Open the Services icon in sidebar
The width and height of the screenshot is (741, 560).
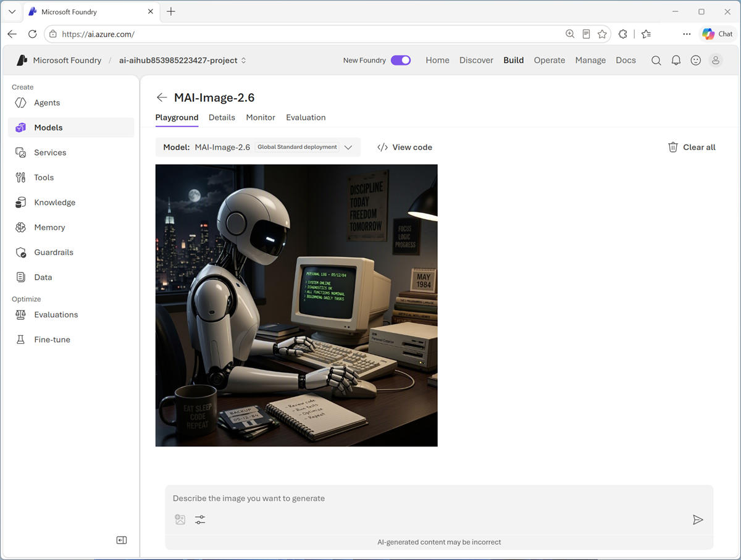[x=20, y=153]
